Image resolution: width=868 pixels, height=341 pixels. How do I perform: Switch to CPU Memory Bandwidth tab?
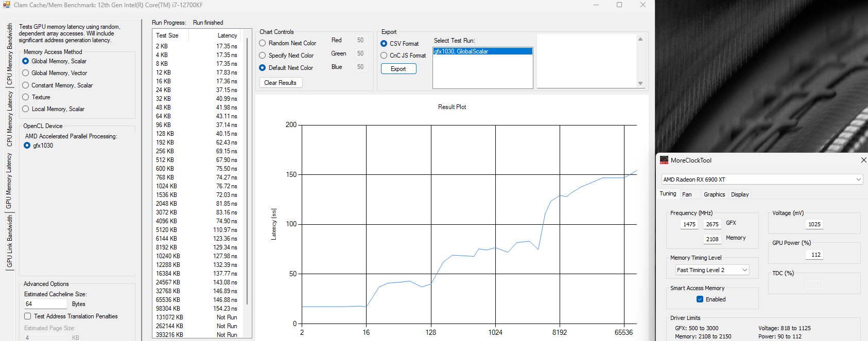[9, 55]
